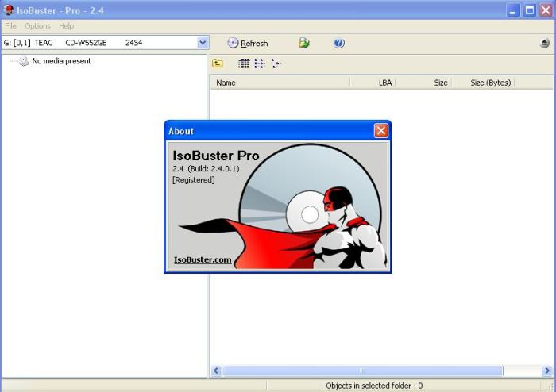
Task: Click the Objects in selected folder status text
Action: pos(374,386)
